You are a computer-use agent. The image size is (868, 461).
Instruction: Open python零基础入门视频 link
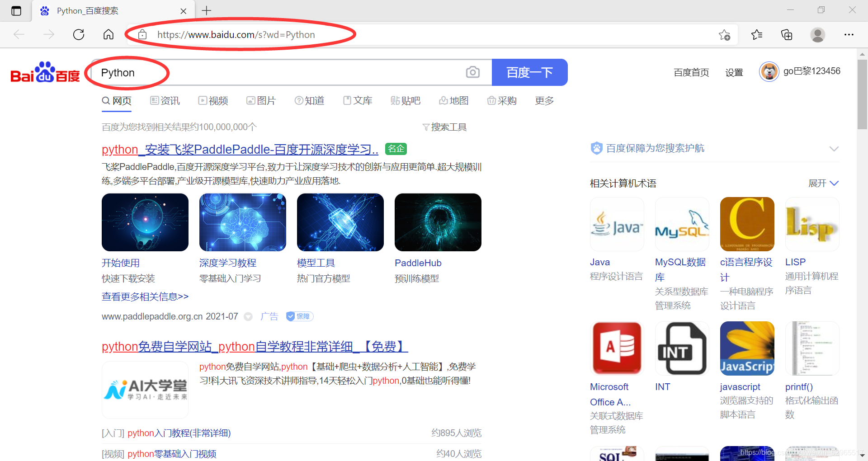click(x=172, y=454)
